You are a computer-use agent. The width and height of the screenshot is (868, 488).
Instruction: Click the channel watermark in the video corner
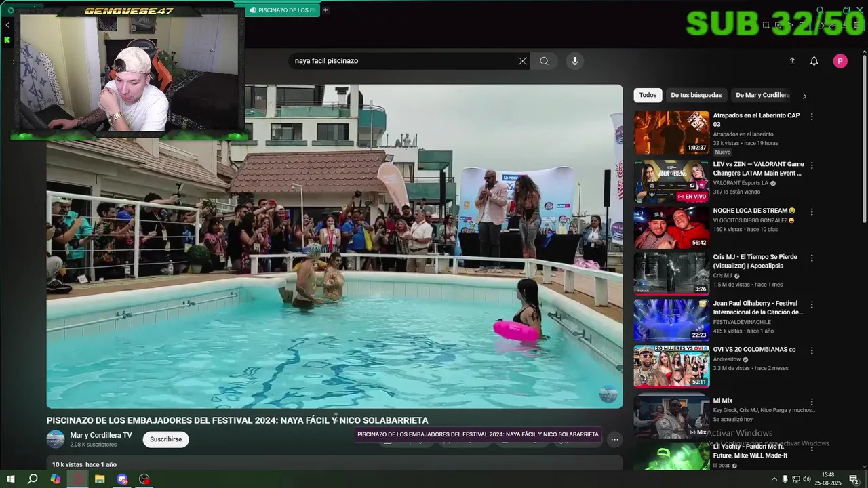[x=608, y=394]
